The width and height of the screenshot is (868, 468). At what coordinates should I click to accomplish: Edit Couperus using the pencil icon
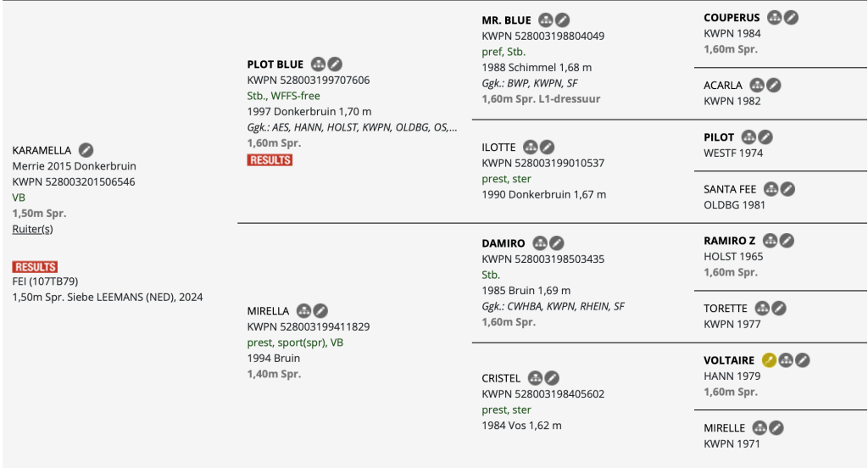[x=791, y=18]
